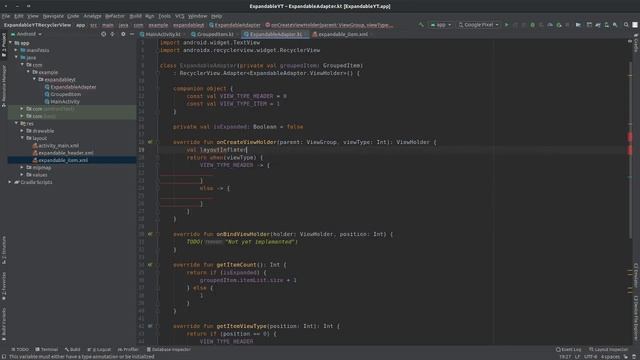Open the Logcat tool window

point(99,349)
